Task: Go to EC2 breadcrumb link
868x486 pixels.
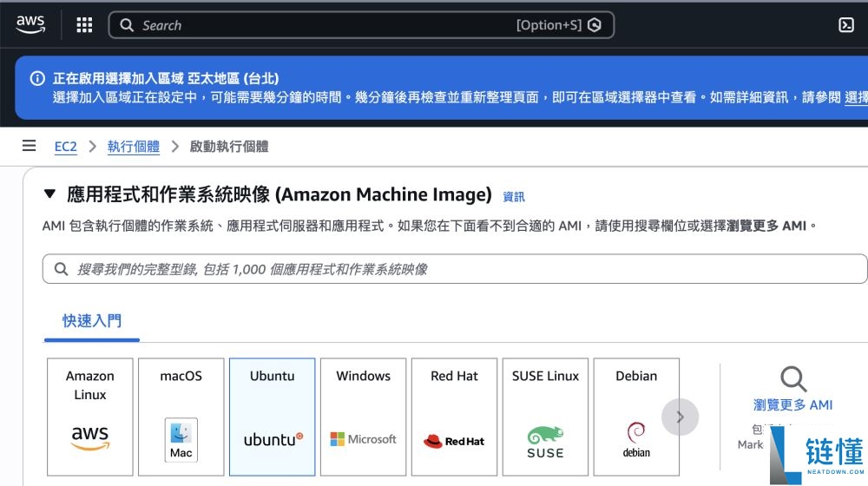Action: click(65, 147)
